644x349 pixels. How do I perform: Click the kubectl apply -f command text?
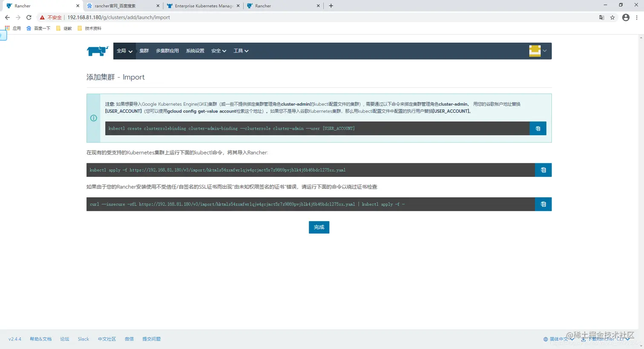[218, 170]
